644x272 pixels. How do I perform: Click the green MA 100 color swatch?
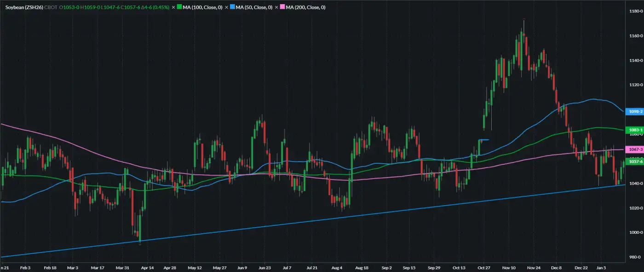pos(180,8)
